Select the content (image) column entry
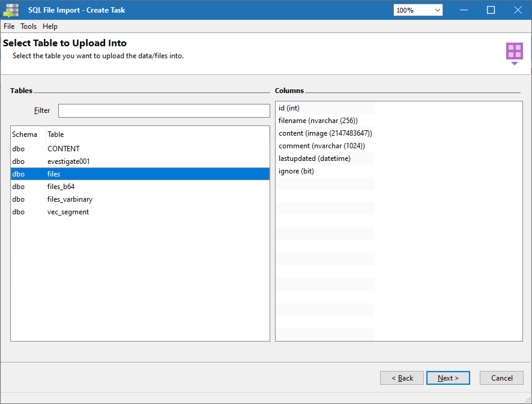532x404 pixels. [325, 133]
